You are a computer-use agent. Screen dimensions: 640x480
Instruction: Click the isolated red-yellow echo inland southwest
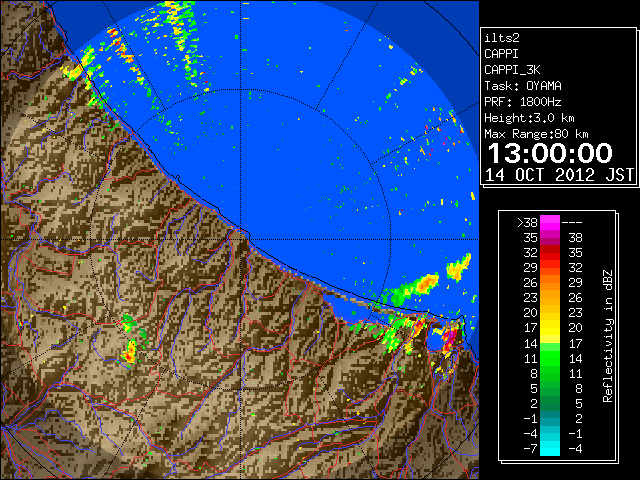130,352
